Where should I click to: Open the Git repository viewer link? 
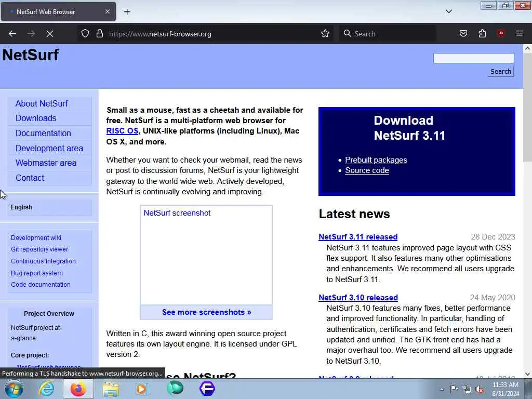[x=39, y=249]
